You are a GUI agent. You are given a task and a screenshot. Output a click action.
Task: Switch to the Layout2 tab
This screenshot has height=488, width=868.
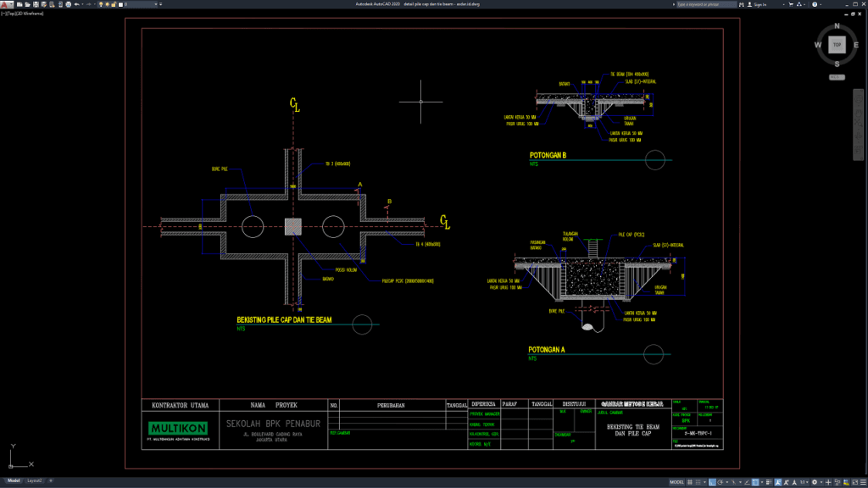(35, 480)
